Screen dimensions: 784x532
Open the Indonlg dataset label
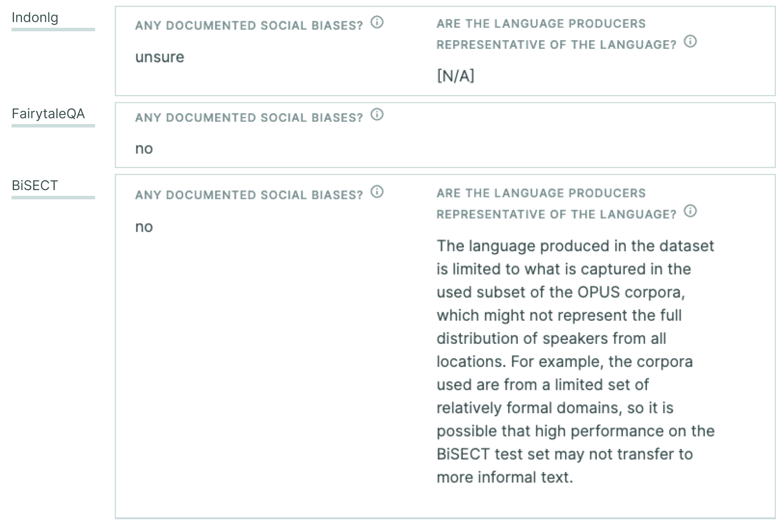coord(35,17)
